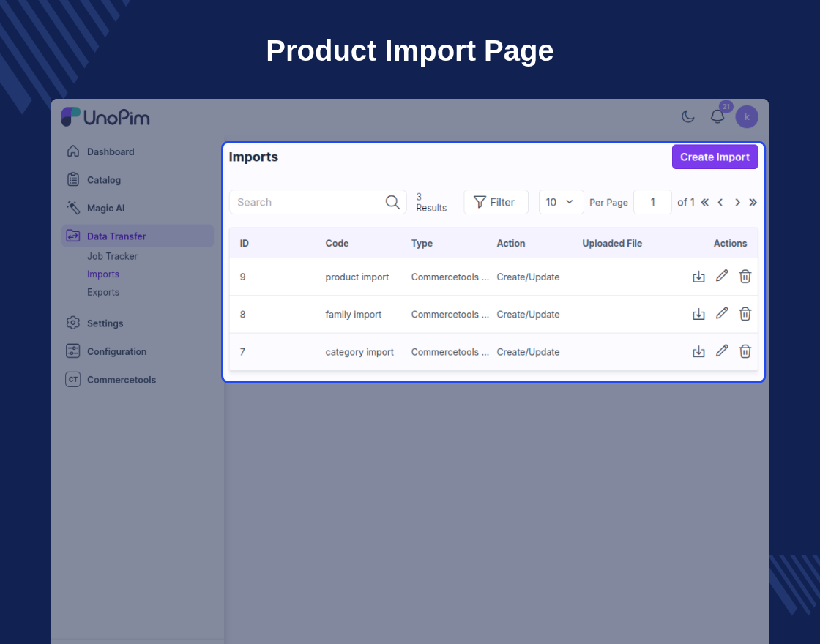Click ID 9 cell
The height and width of the screenshot is (644, 820).
pyautogui.click(x=242, y=277)
